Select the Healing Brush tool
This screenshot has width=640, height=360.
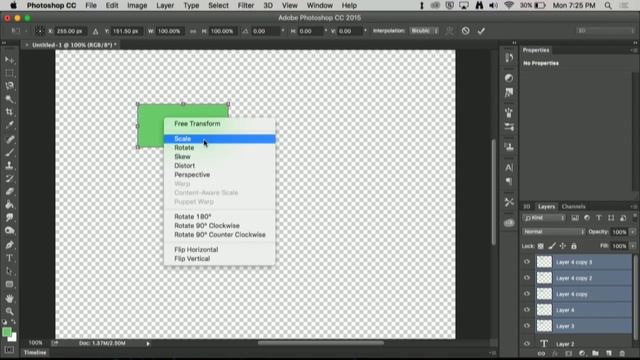pyautogui.click(x=9, y=139)
